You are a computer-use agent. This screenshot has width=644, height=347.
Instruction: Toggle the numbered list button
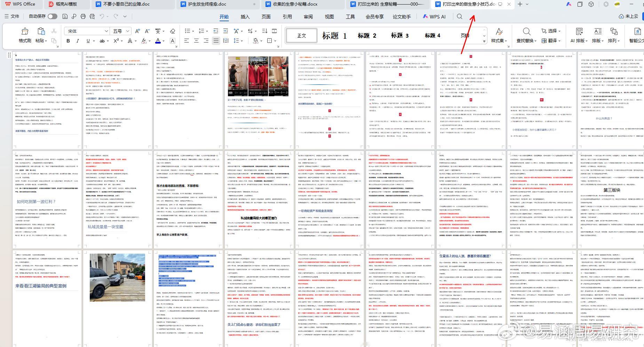pos(201,31)
